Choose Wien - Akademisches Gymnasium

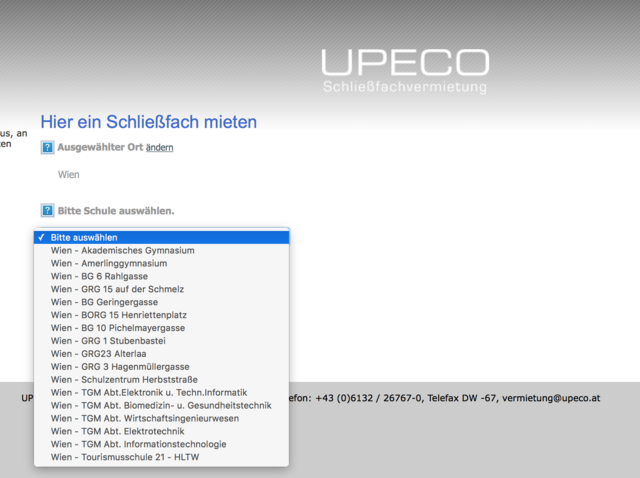pyautogui.click(x=162, y=250)
